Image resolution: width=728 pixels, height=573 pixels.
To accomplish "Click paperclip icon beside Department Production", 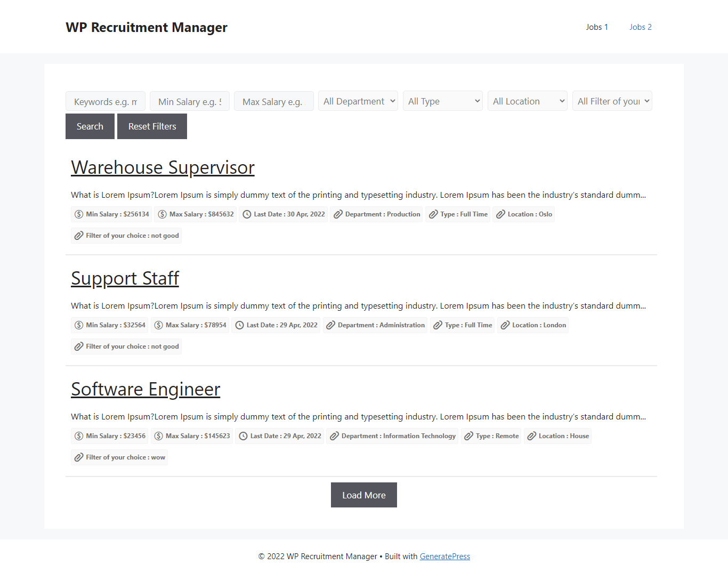I will tap(338, 214).
